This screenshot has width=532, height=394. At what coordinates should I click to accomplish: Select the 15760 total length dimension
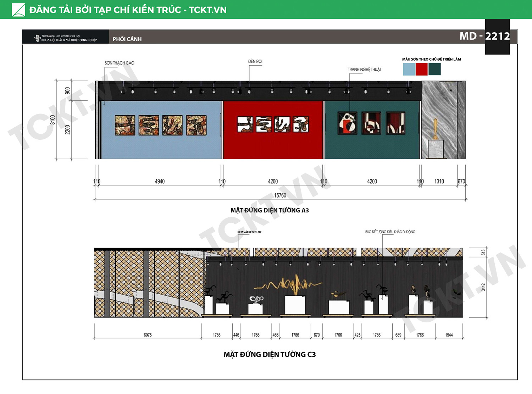[x=280, y=195]
